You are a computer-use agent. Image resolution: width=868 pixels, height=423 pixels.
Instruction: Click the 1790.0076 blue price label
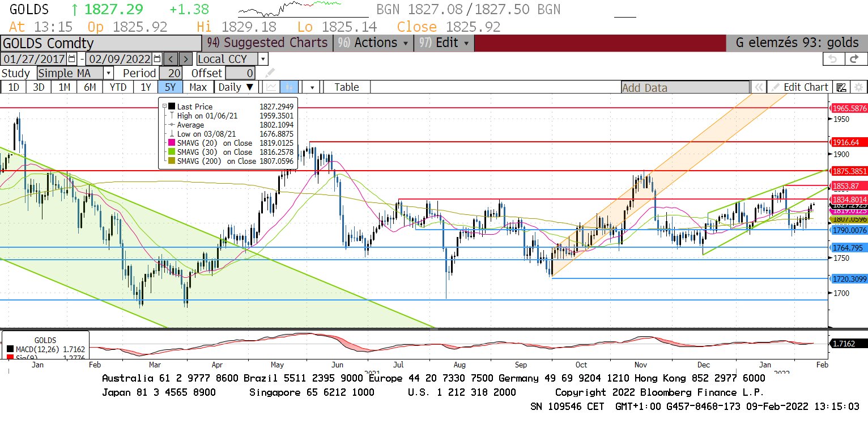click(848, 230)
